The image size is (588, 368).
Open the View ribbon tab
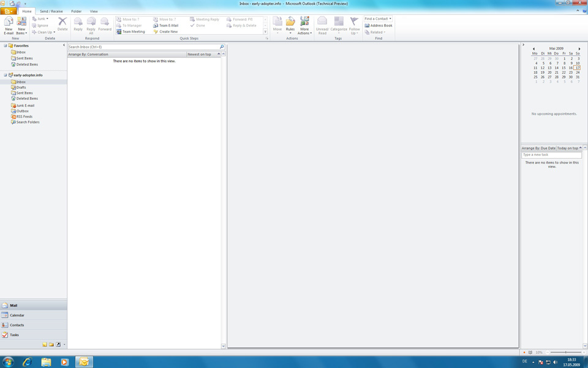[94, 11]
